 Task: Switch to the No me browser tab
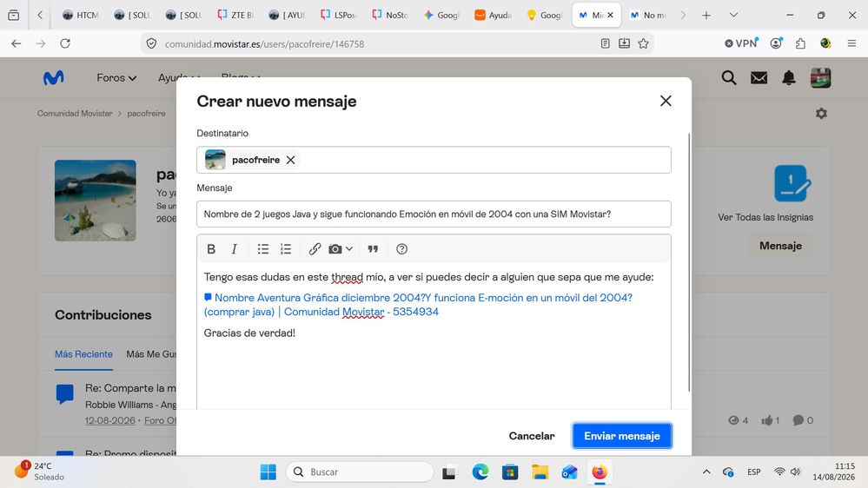coord(648,15)
